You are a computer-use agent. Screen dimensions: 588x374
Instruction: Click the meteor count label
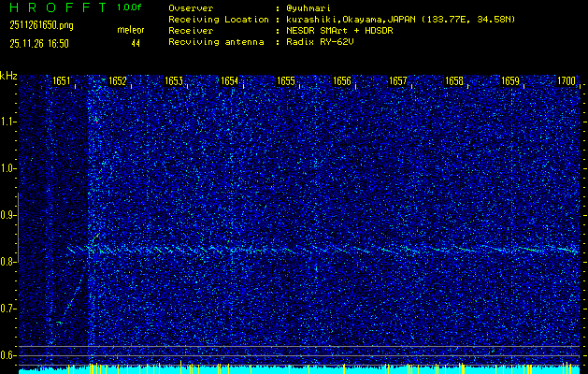coord(131,30)
